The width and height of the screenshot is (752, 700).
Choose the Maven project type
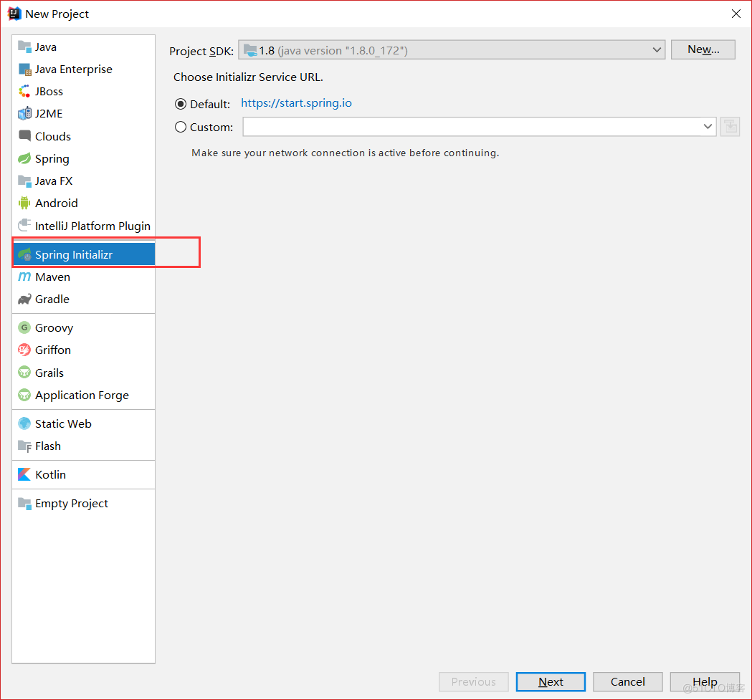coord(83,277)
